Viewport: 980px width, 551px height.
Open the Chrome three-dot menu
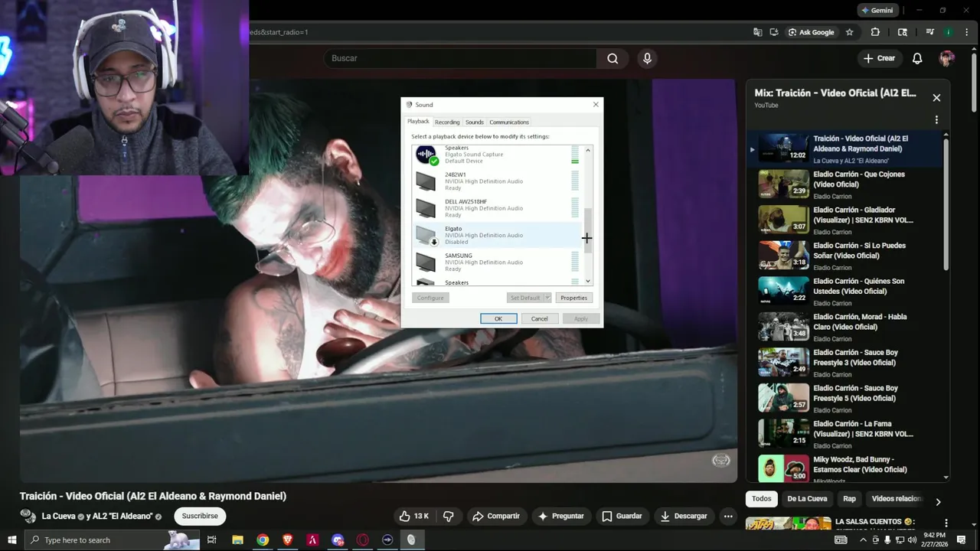967,32
